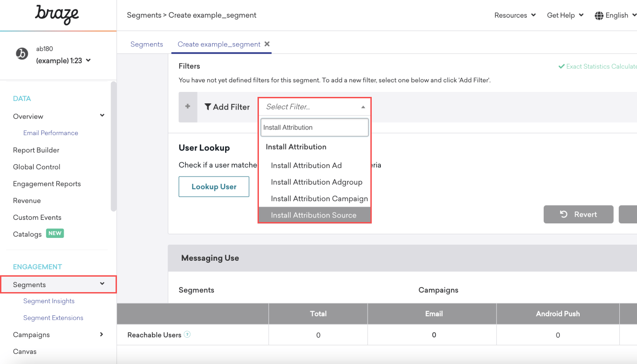Switch to the Segments tab
Screen dimensions: 637x364
coord(147,44)
